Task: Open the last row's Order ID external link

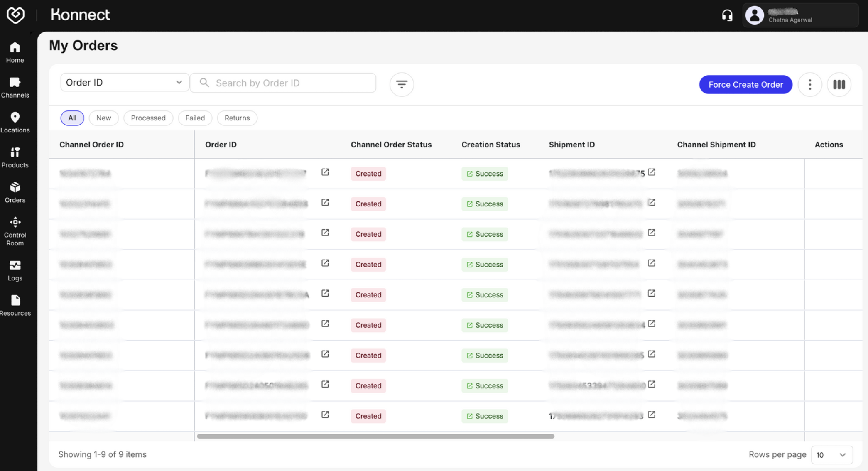Action: [325, 415]
